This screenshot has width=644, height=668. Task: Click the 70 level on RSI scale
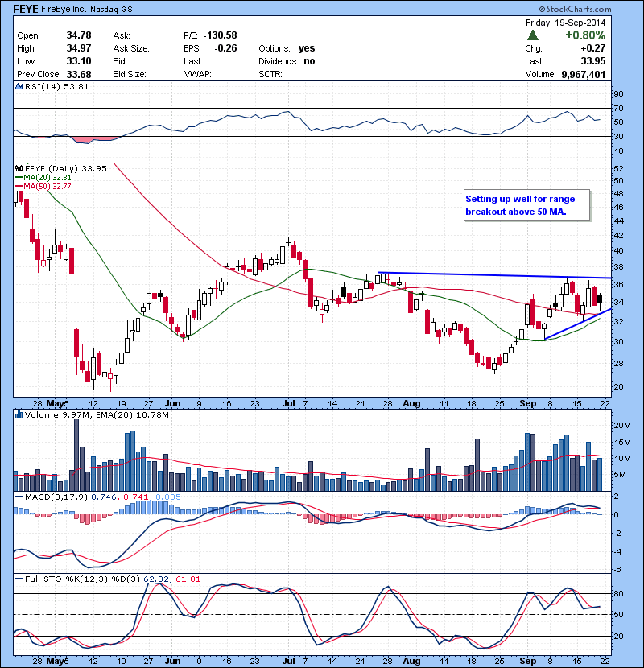tap(618, 108)
